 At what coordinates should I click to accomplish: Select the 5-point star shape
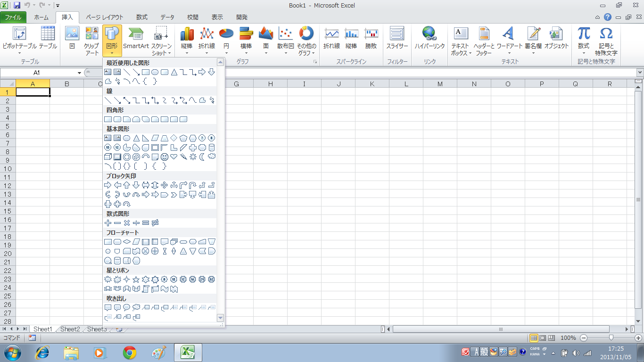(136, 280)
